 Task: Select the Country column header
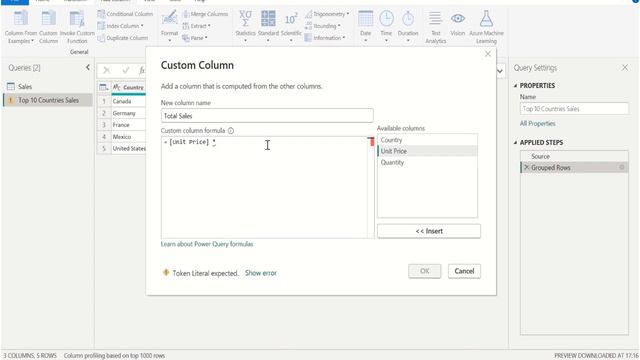pyautogui.click(x=129, y=87)
